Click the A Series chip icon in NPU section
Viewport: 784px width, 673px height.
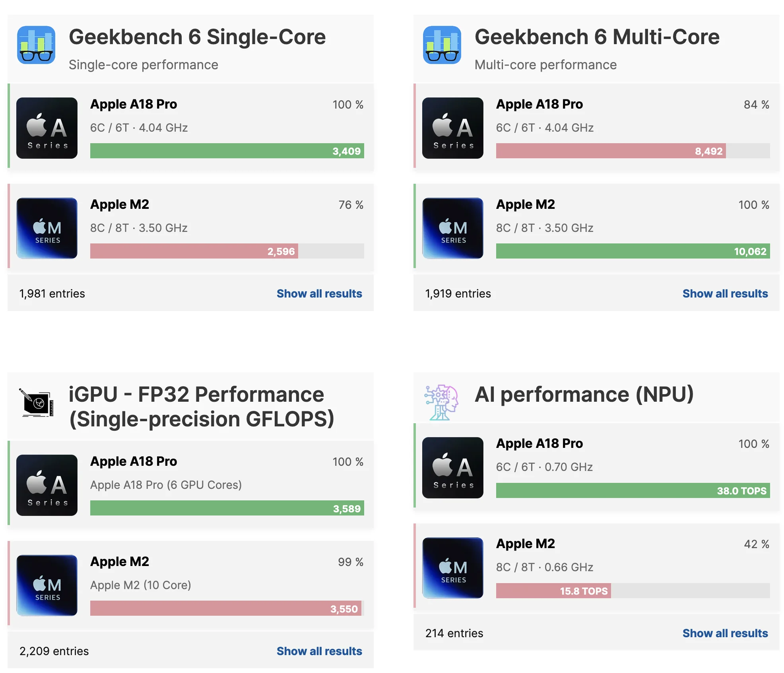coord(452,468)
